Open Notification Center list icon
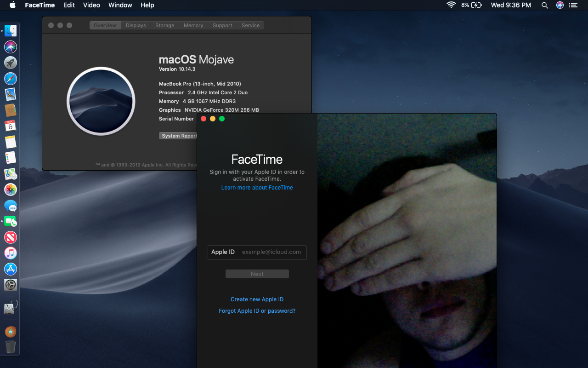The width and height of the screenshot is (588, 368). pos(573,5)
